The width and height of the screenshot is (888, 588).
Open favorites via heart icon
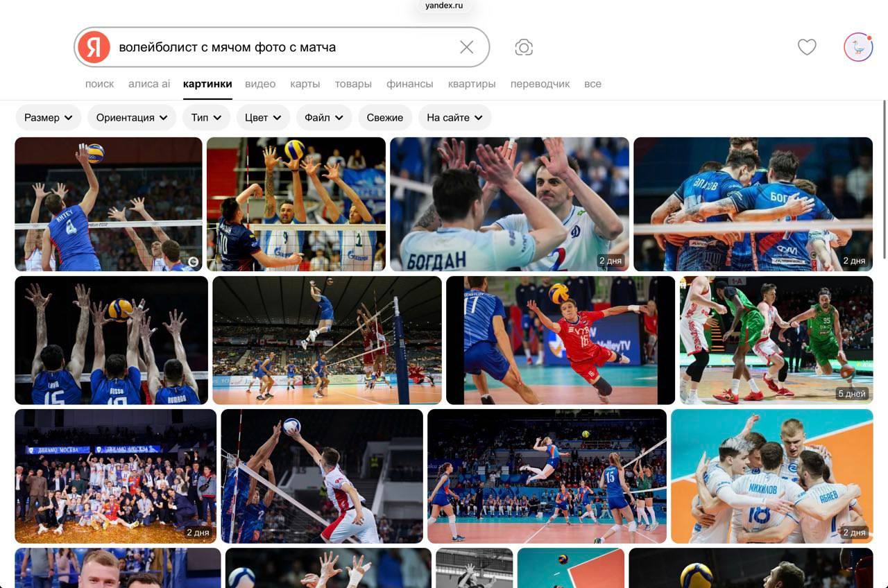coord(807,47)
